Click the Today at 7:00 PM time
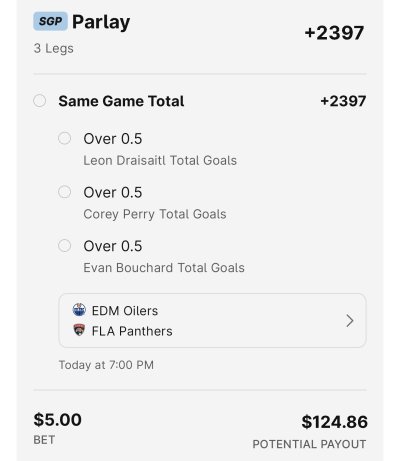Viewport: 400px width, 461px height. (x=106, y=365)
